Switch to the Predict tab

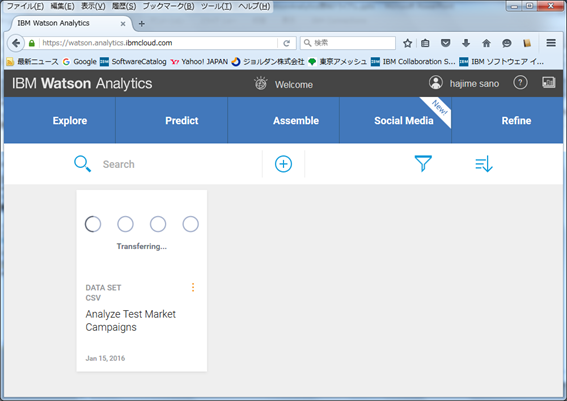point(182,120)
